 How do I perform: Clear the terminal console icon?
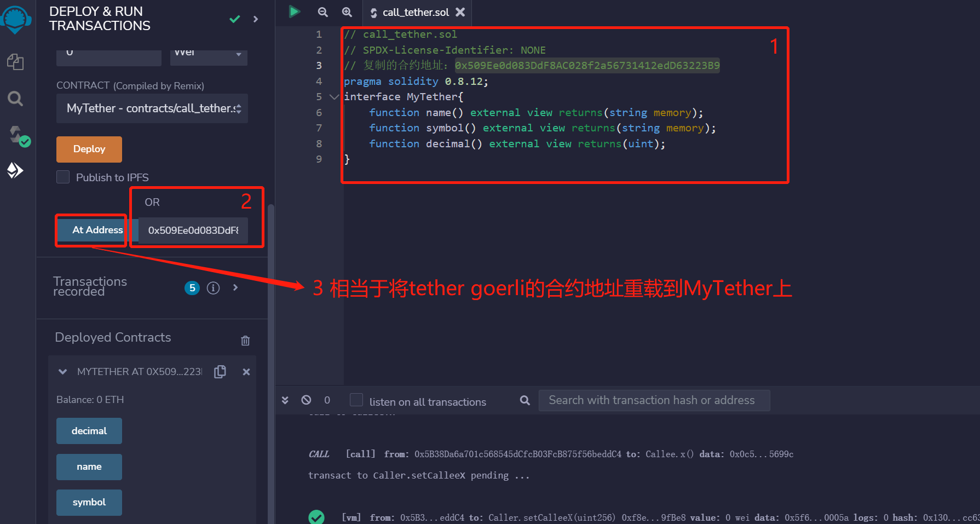(x=307, y=400)
